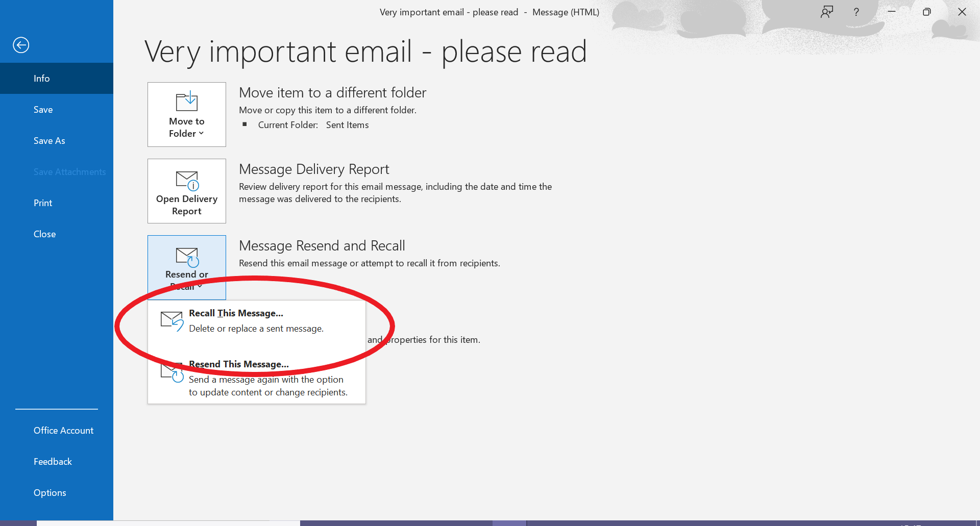Click the Resend This Message envelope icon
980x526 pixels.
point(172,372)
